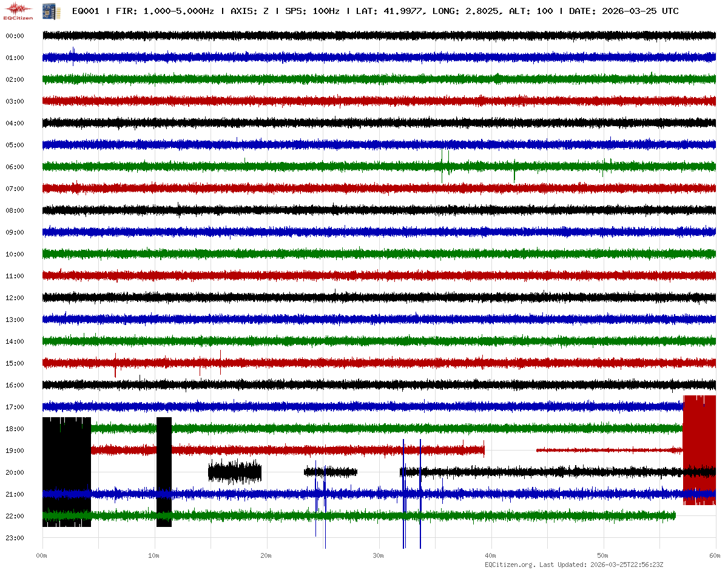Select the 00:00 hour label
This screenshot has width=728, height=570.
(x=15, y=36)
